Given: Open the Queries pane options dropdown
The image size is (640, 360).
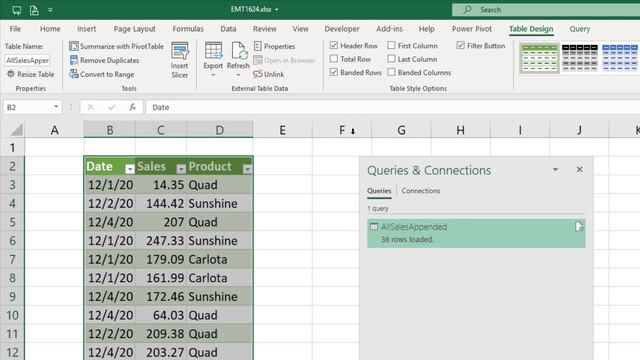Looking at the screenshot, I should (x=555, y=169).
